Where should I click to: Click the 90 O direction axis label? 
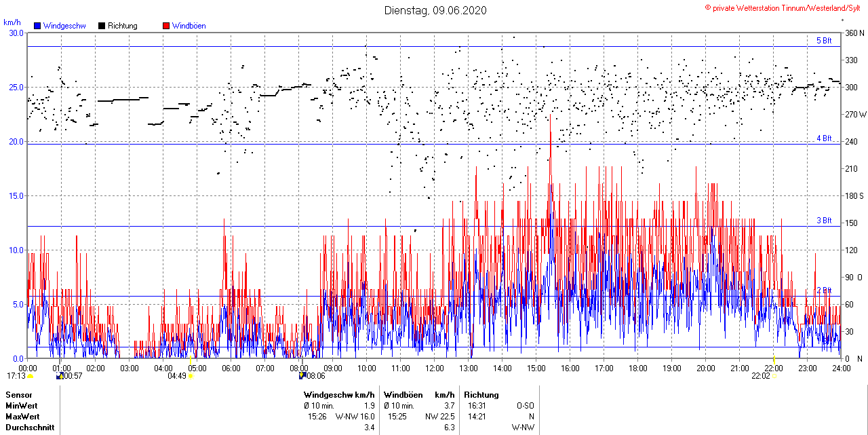pos(854,277)
